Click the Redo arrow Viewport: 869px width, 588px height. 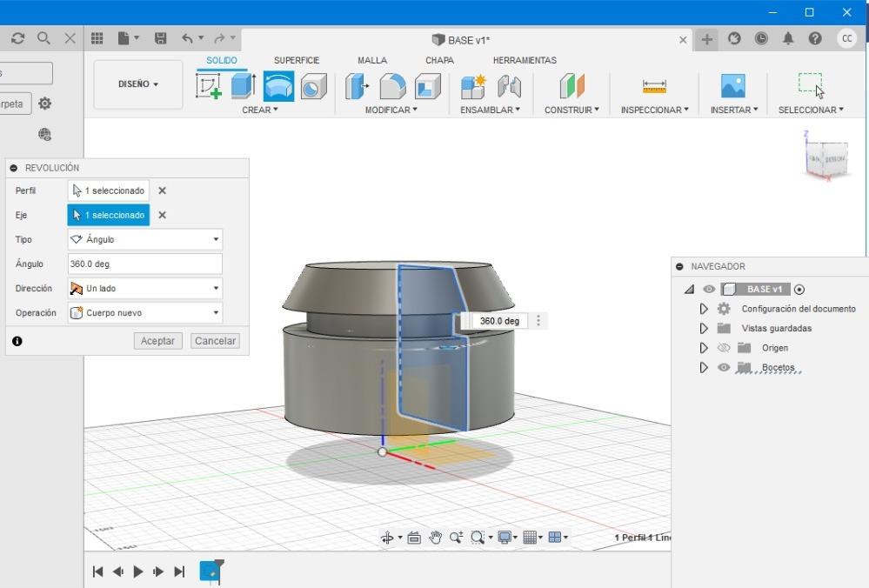(219, 38)
